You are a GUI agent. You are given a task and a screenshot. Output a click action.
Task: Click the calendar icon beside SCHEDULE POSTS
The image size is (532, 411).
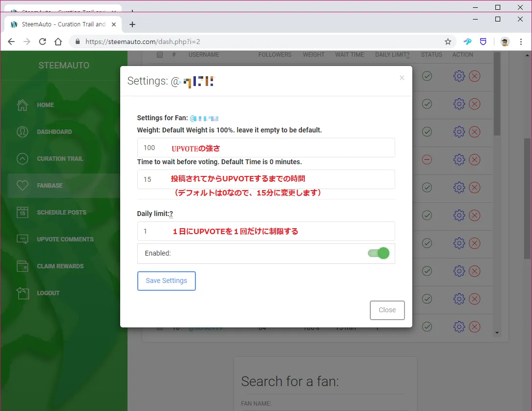tap(22, 213)
